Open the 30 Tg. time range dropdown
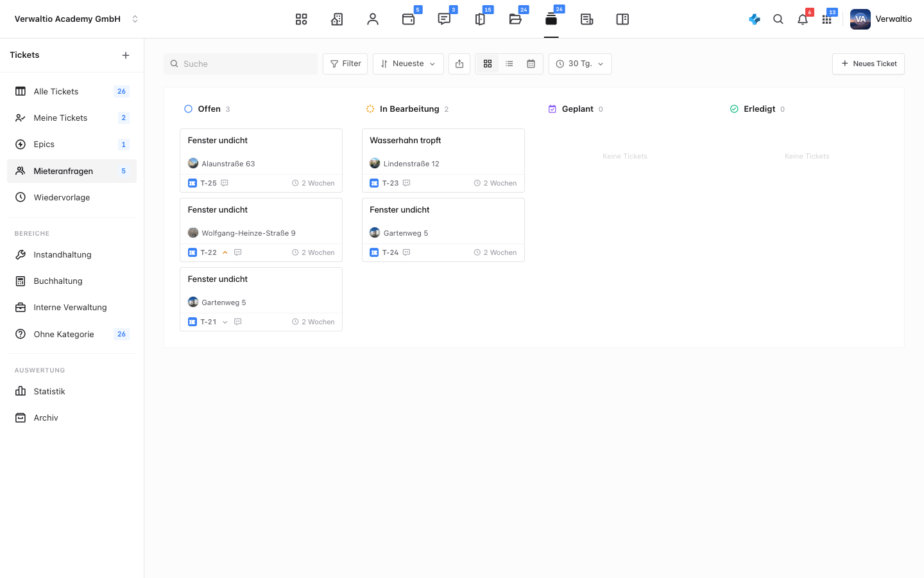Image resolution: width=924 pixels, height=578 pixels. tap(580, 64)
